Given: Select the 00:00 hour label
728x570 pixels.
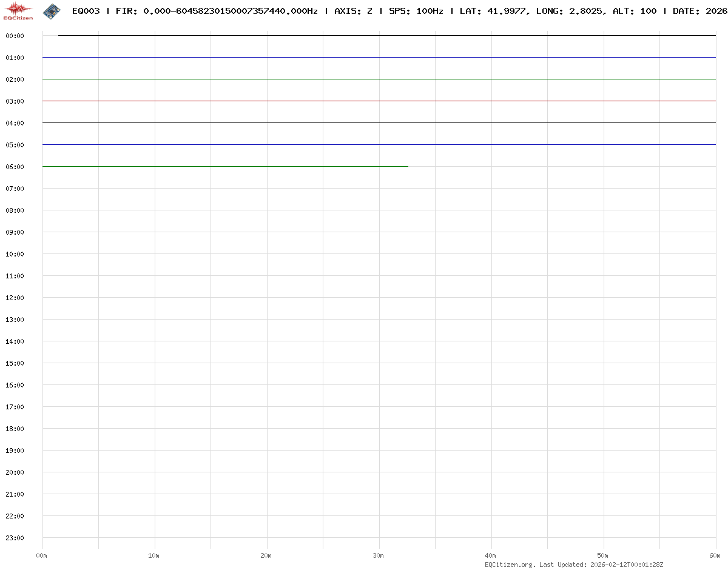Looking at the screenshot, I should 15,36.
